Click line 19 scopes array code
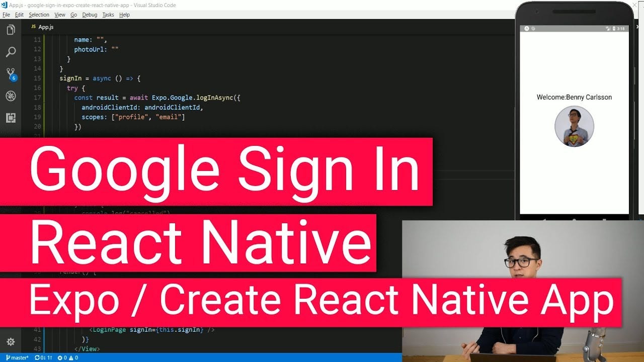The image size is (644, 362). pos(133,117)
